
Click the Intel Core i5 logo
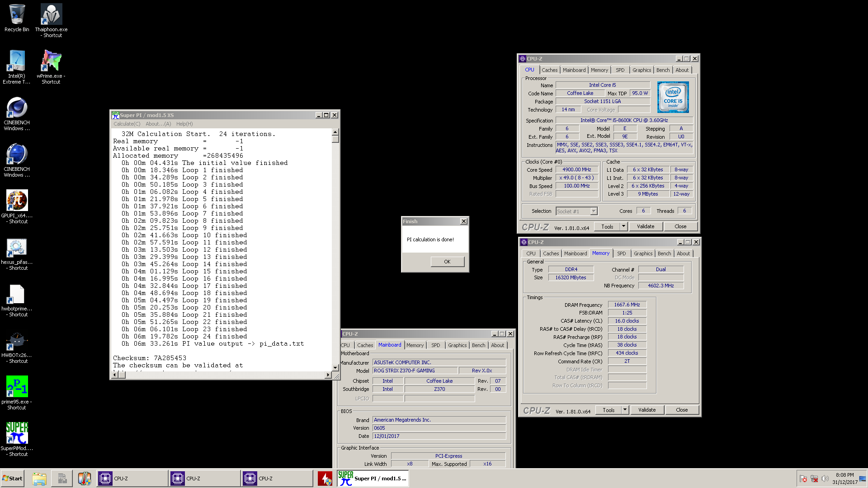[x=673, y=97]
